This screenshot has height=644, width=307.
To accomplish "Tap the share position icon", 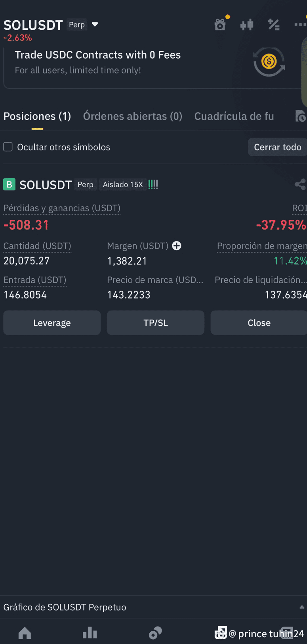I will click(300, 184).
